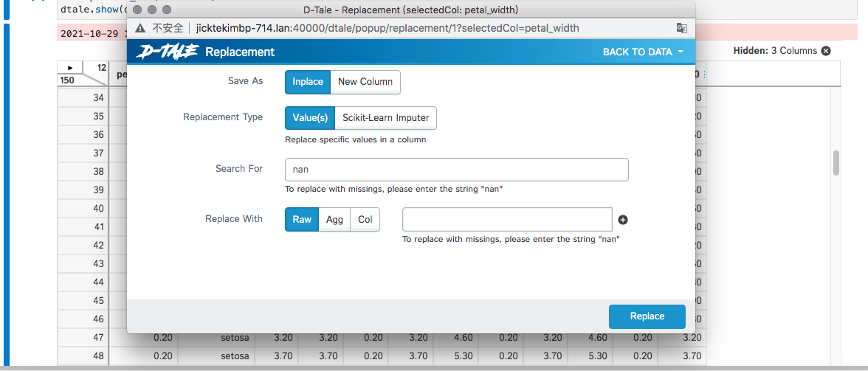
Task: Click the Search For label
Action: click(x=239, y=169)
